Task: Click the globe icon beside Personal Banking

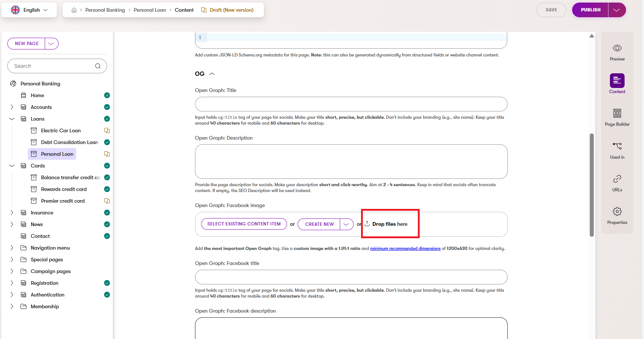Action: coord(13,84)
